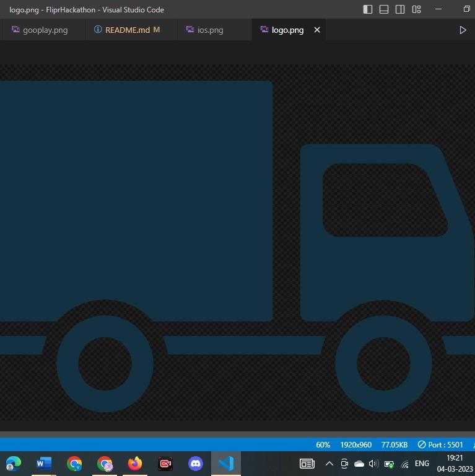
Task: Toggle the secondary side bar layout icon
Action: 400,9
